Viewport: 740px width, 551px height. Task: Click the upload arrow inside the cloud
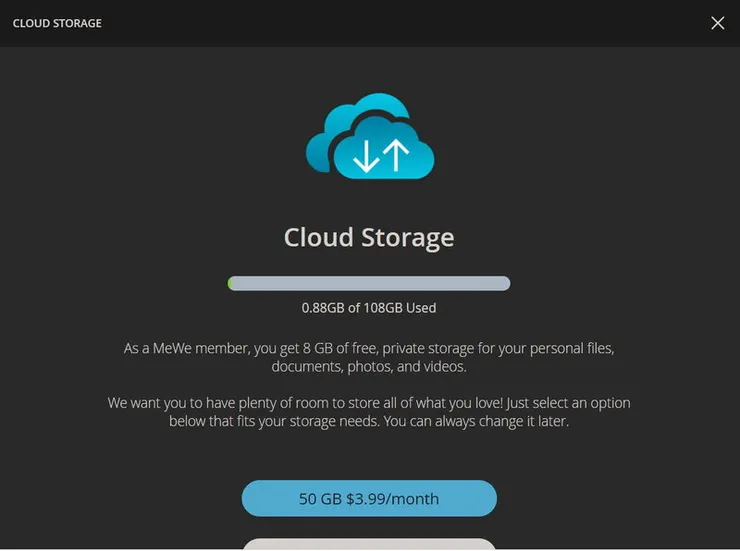point(396,155)
